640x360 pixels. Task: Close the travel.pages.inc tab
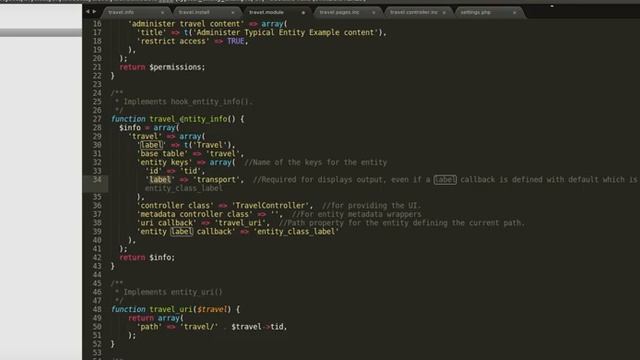(373, 13)
